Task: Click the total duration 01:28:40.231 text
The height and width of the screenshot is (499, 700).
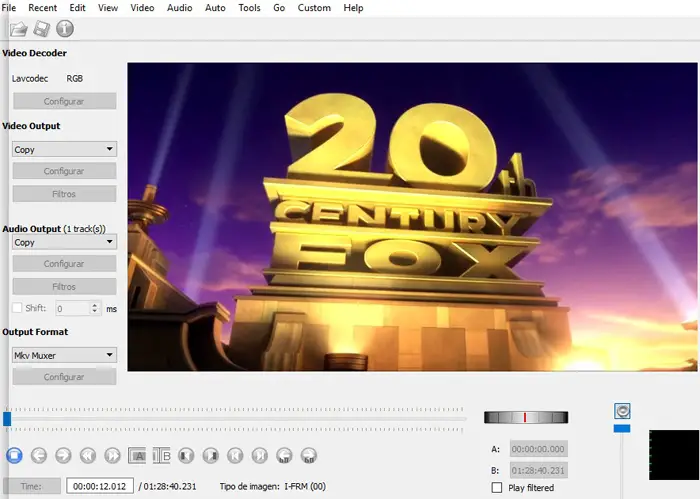Action: coord(170,487)
